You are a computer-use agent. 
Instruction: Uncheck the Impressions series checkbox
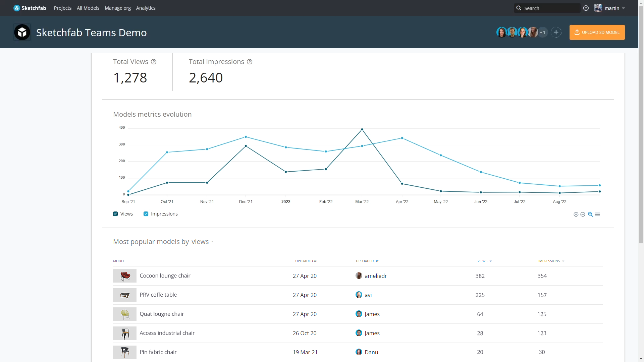(146, 214)
